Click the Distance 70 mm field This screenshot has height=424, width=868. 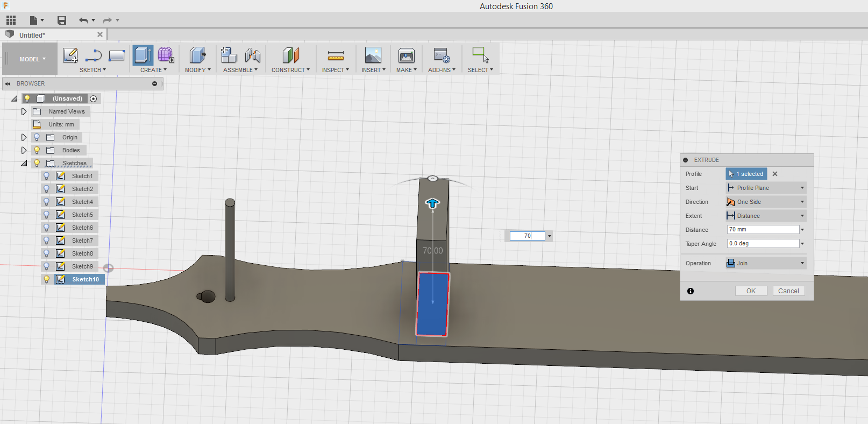tap(763, 230)
